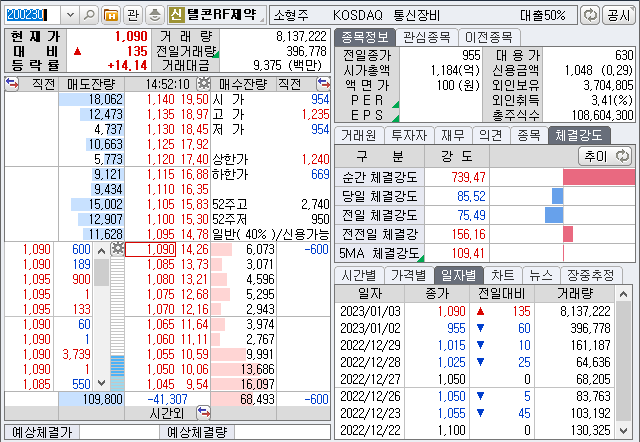Open the 가격별 tab
This screenshot has height=442, width=640.
coord(409,275)
